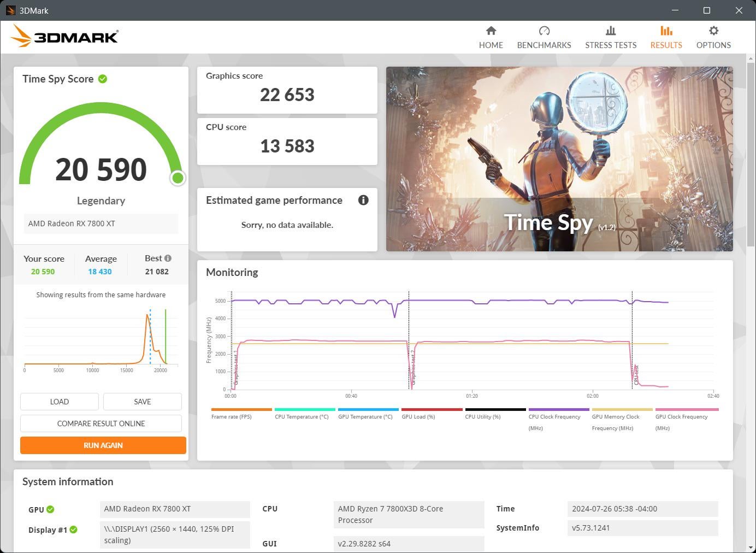The height and width of the screenshot is (553, 756).
Task: Switch to the BENCHMARKS tab label
Action: 544,45
